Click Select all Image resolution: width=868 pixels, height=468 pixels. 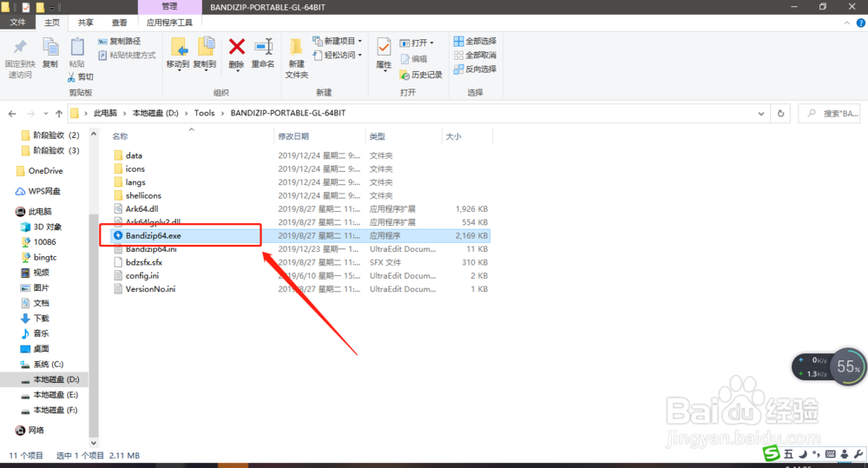[x=475, y=41]
